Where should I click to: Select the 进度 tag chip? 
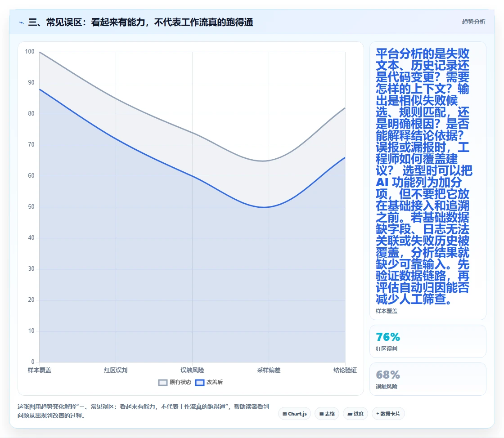pyautogui.click(x=355, y=414)
